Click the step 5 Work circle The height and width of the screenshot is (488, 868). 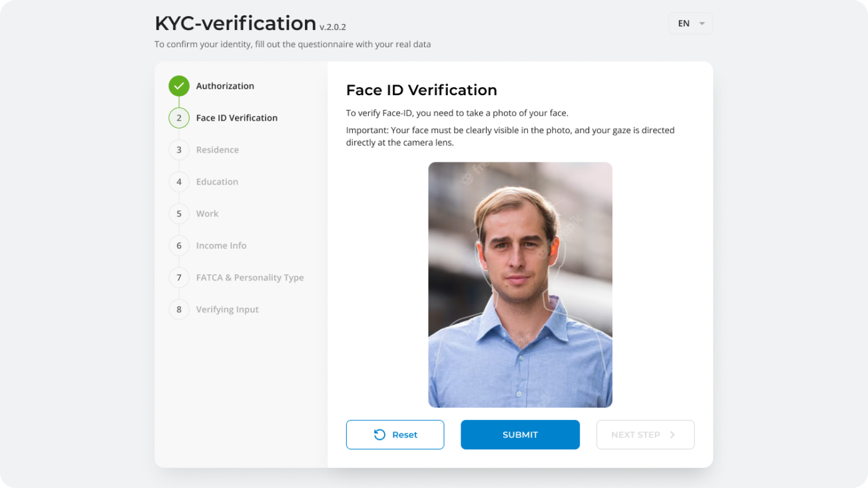point(179,214)
